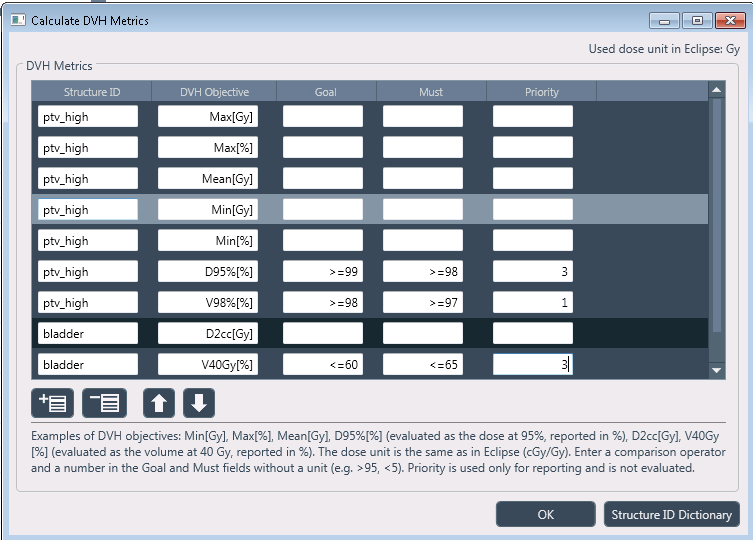Click the Max[Gy] objective field

pyautogui.click(x=208, y=117)
